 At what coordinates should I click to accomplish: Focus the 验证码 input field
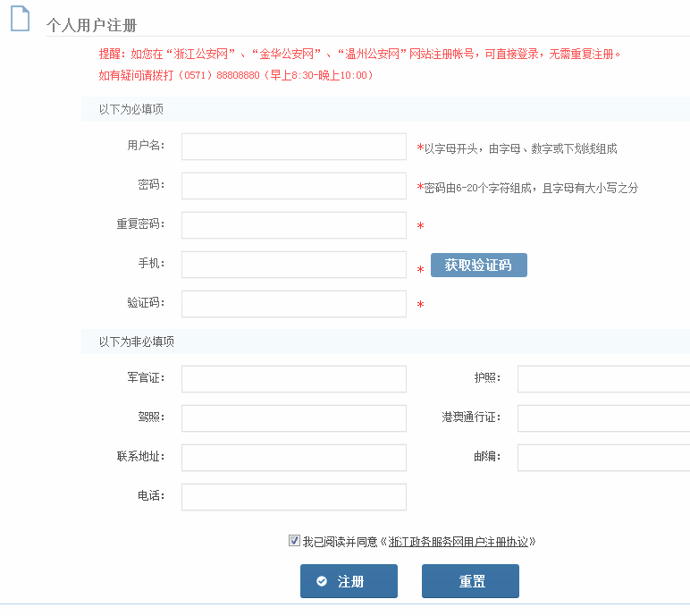293,304
